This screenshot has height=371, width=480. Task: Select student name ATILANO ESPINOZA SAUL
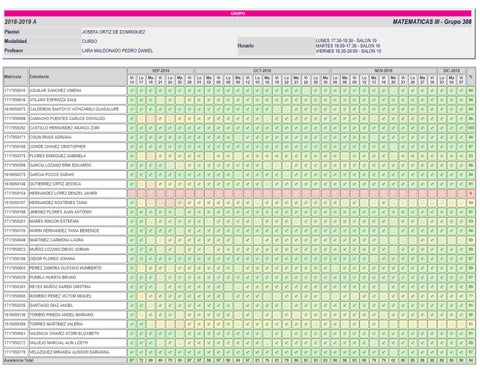click(53, 100)
